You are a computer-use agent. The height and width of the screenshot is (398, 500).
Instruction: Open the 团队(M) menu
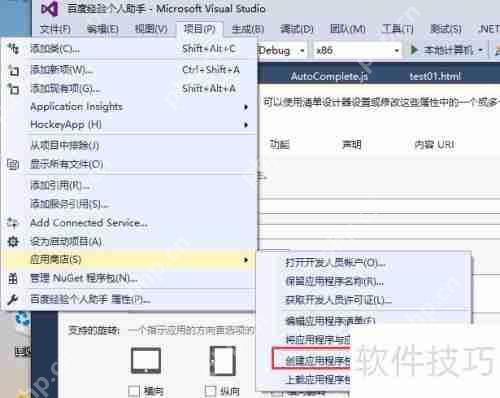coord(348,29)
